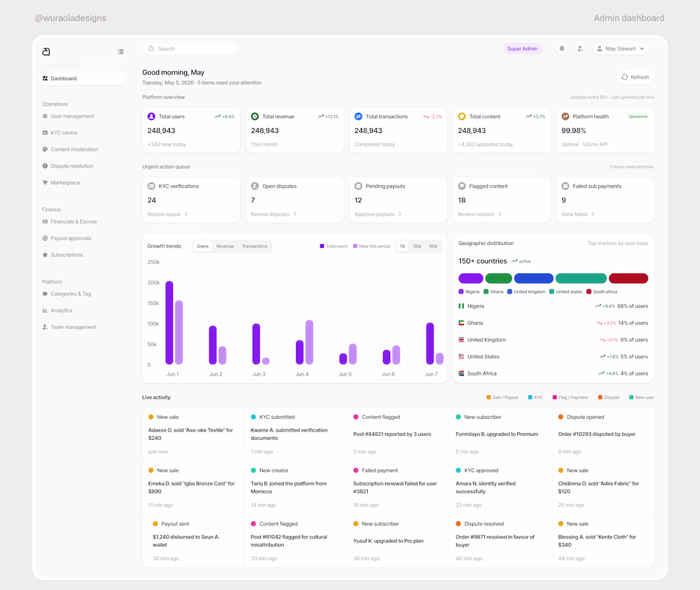The width and height of the screenshot is (700, 590).
Task: Open Approve payouts chevron link
Action: (377, 214)
